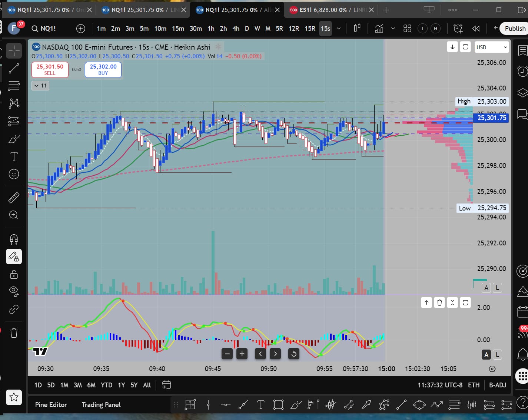This screenshot has width=528, height=420.
Task: Delete the indicator pane
Action: coord(439,303)
